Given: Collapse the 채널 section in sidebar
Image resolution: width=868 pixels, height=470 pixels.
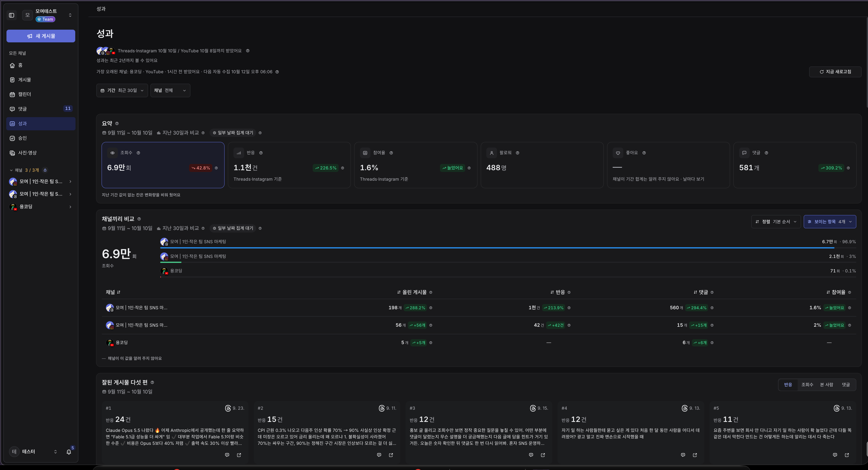Looking at the screenshot, I should click(x=11, y=170).
